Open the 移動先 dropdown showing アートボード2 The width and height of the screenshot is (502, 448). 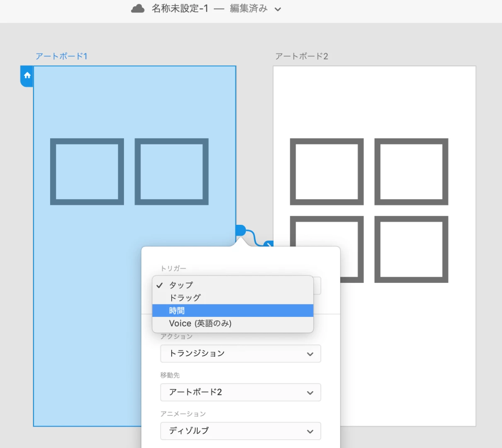click(x=240, y=392)
